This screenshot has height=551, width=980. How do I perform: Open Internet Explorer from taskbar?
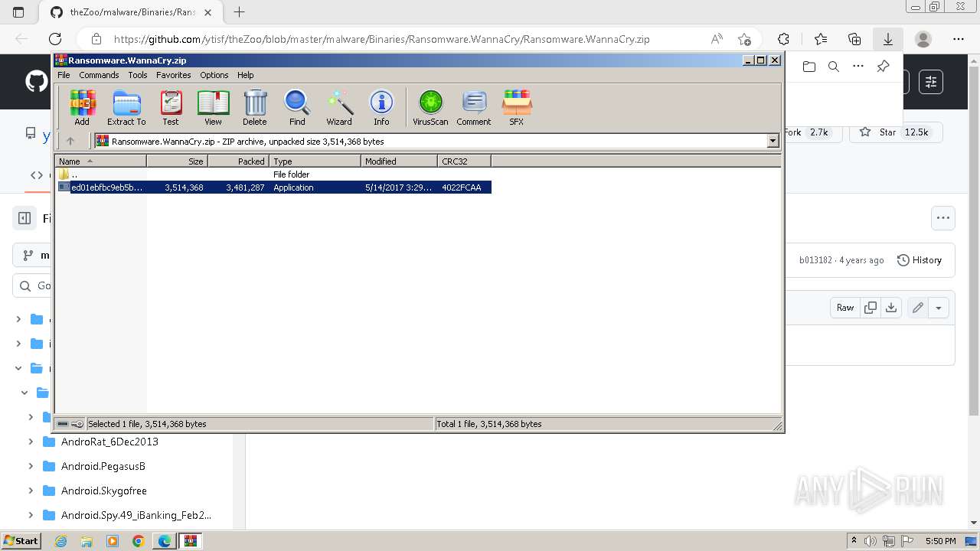click(60, 541)
